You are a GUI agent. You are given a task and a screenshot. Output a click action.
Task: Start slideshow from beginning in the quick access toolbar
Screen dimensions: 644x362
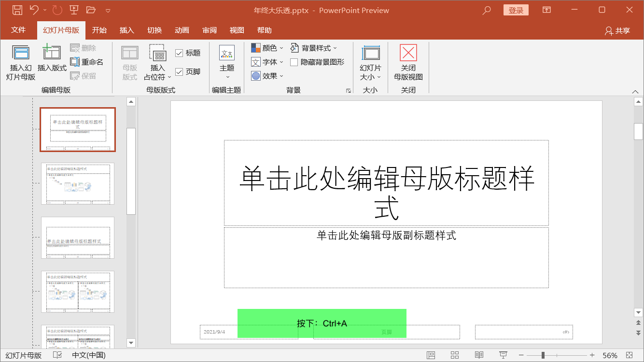74,10
